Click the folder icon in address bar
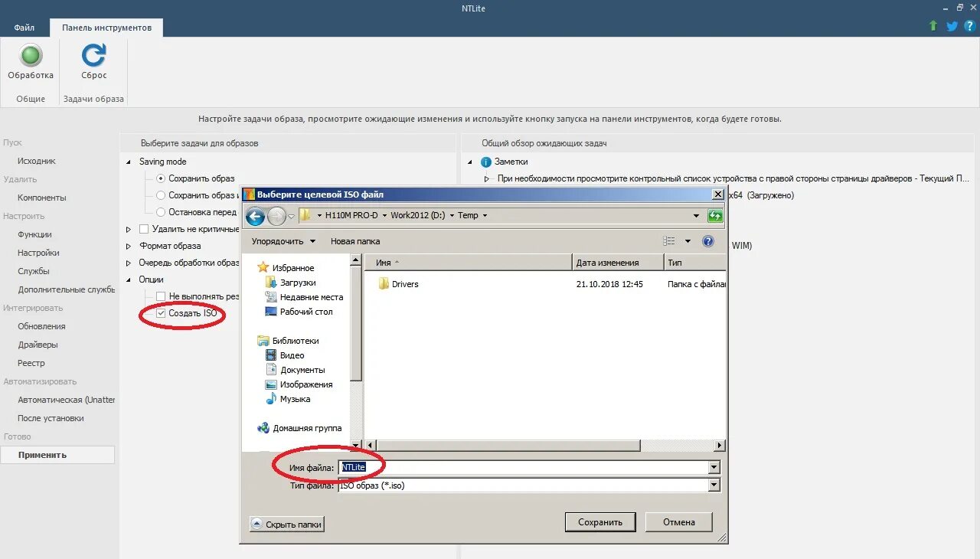This screenshot has width=980, height=559. (305, 215)
